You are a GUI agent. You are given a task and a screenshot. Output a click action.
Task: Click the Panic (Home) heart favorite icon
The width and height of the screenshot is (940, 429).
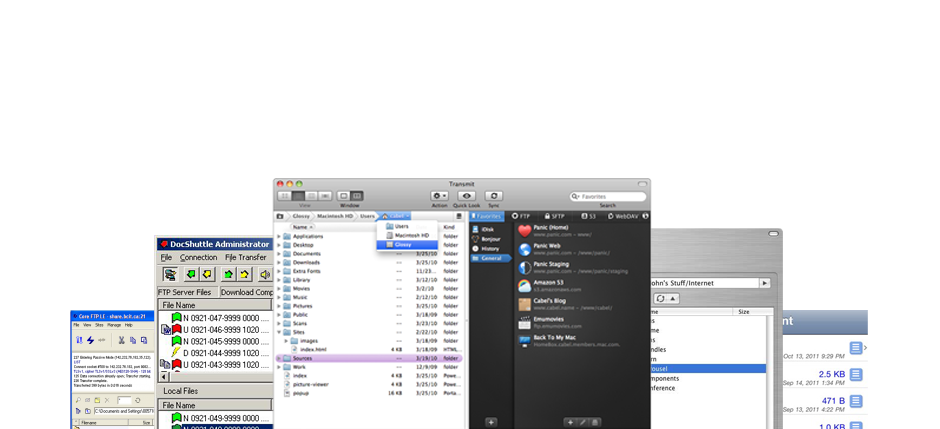(x=524, y=230)
